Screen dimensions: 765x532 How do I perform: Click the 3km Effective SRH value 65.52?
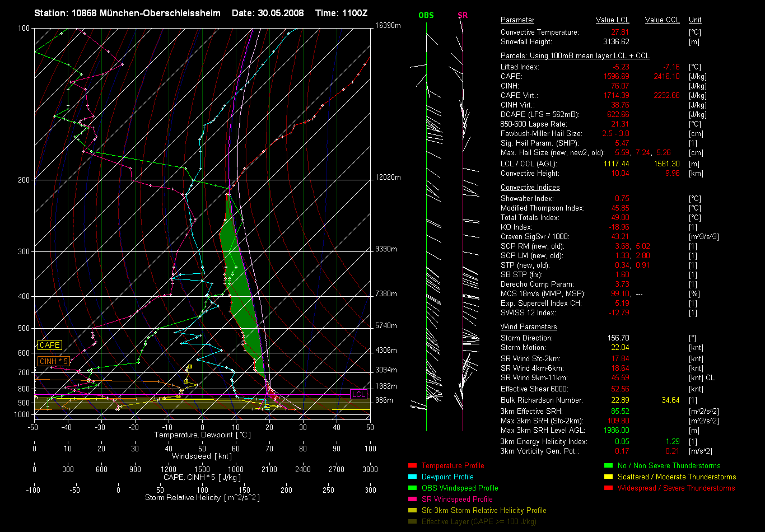[621, 412]
